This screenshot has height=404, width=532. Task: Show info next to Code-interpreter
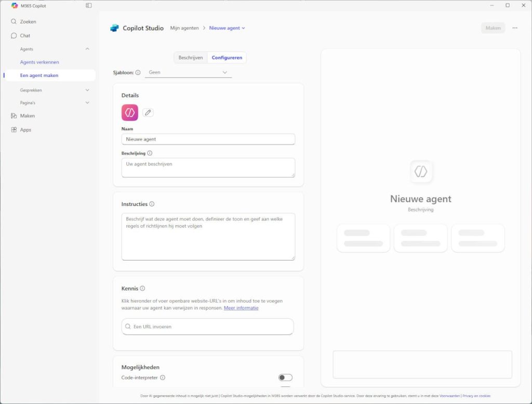pos(163,377)
